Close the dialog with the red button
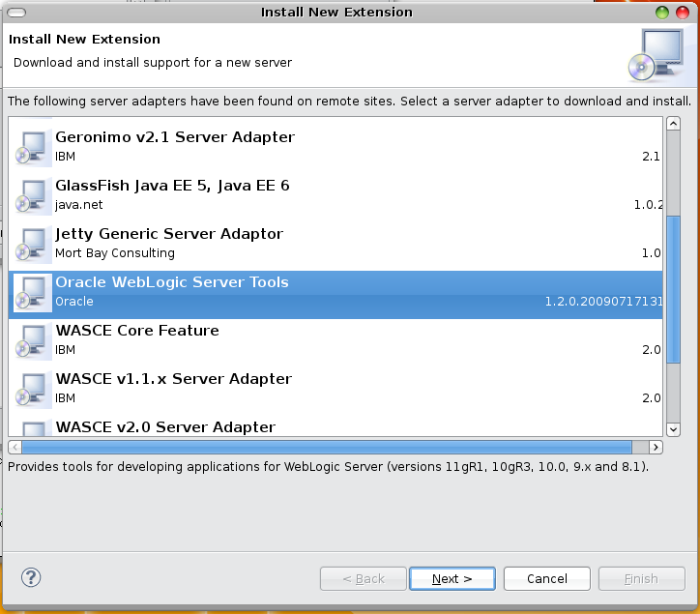This screenshot has width=700, height=614. click(683, 13)
